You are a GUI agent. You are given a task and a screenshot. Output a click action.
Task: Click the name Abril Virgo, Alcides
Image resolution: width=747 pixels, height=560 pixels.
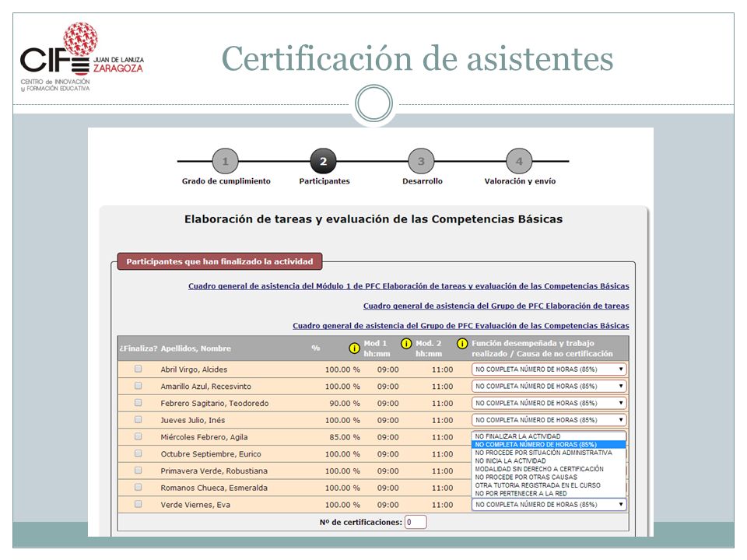click(194, 369)
